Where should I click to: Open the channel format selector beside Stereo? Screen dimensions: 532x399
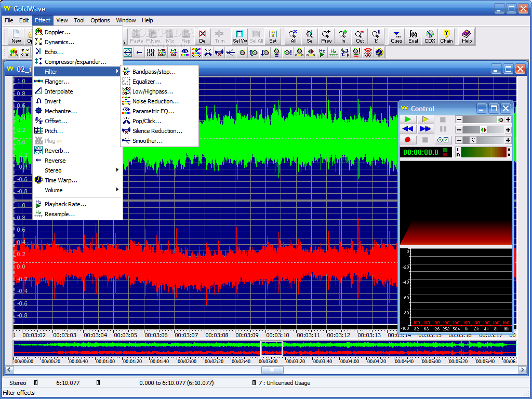(36, 383)
